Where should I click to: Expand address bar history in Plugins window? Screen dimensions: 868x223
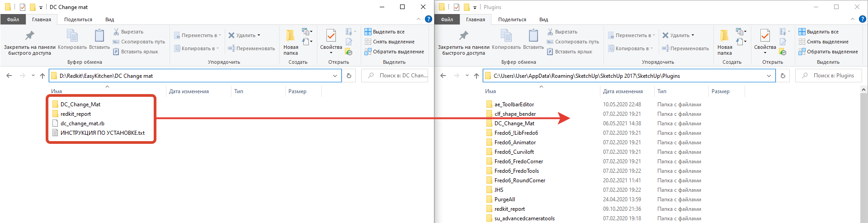click(x=769, y=76)
